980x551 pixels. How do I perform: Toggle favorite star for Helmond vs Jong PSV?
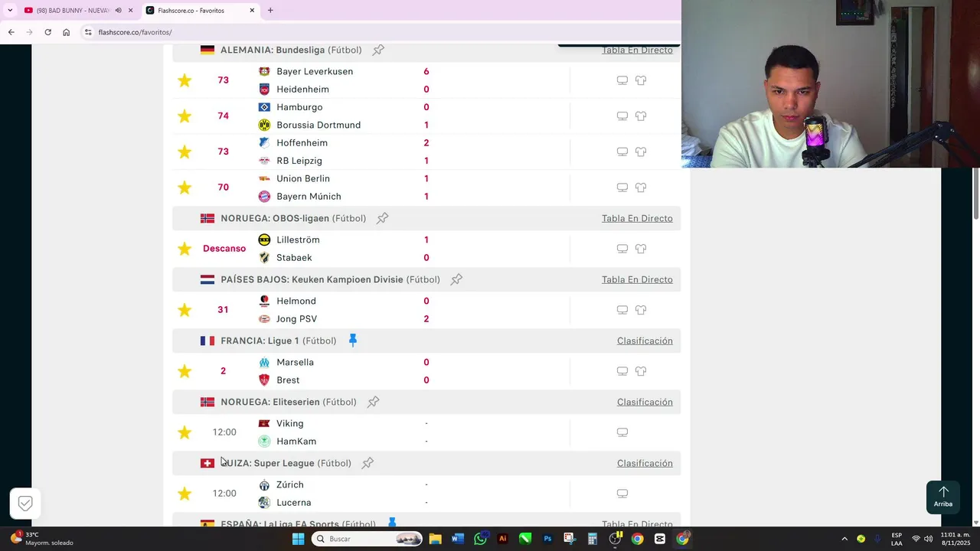pyautogui.click(x=185, y=310)
